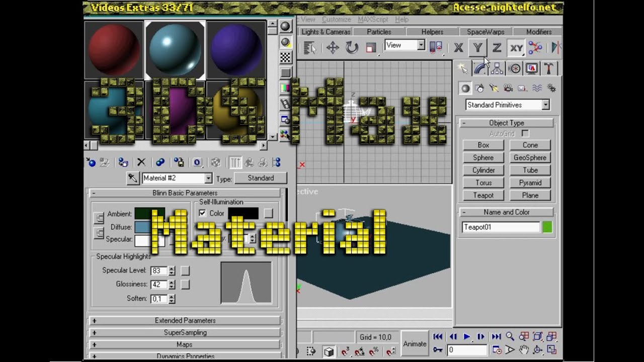This screenshot has width=644, height=362.
Task: Open the Utilities hammer panel tab
Action: (x=549, y=68)
